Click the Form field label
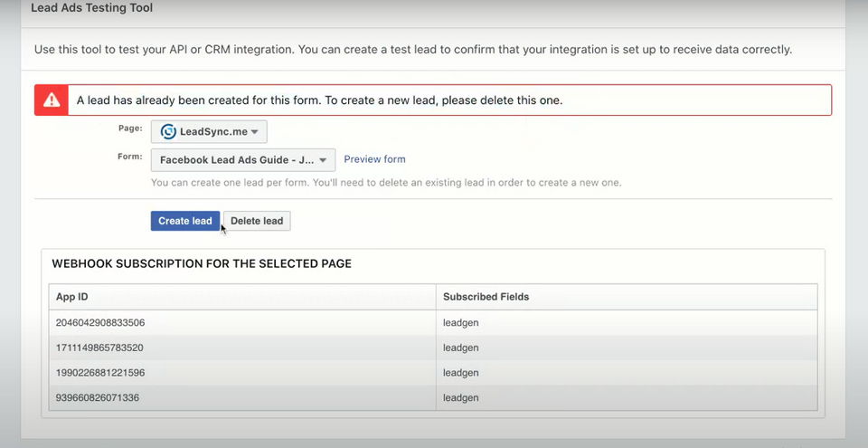 tap(129, 157)
